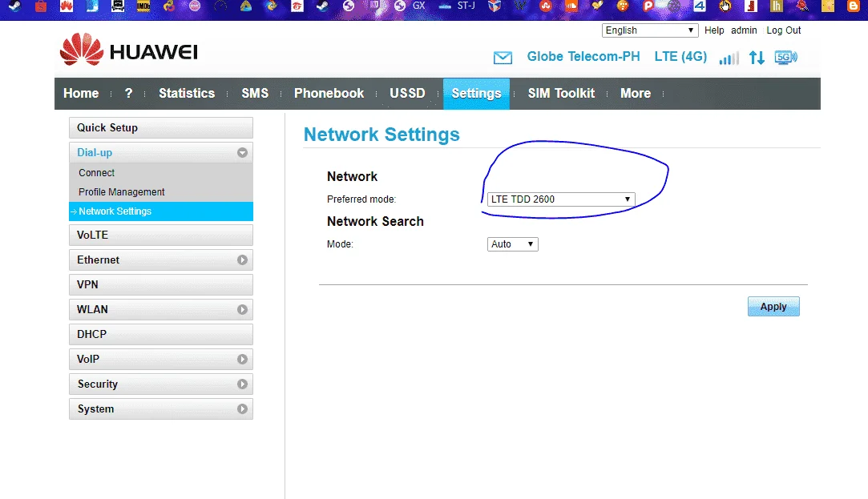Expand the VoIP section arrow
Screen dimensions: 868x499
(x=242, y=360)
